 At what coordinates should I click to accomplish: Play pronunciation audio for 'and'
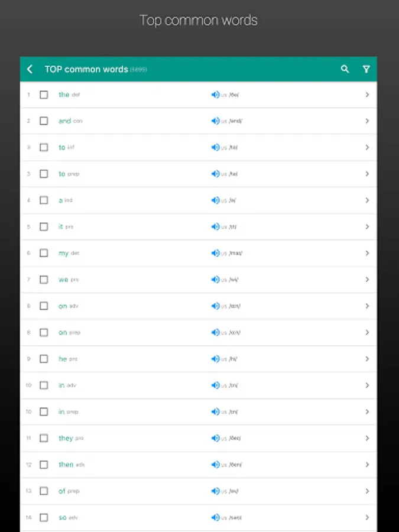[x=215, y=121]
